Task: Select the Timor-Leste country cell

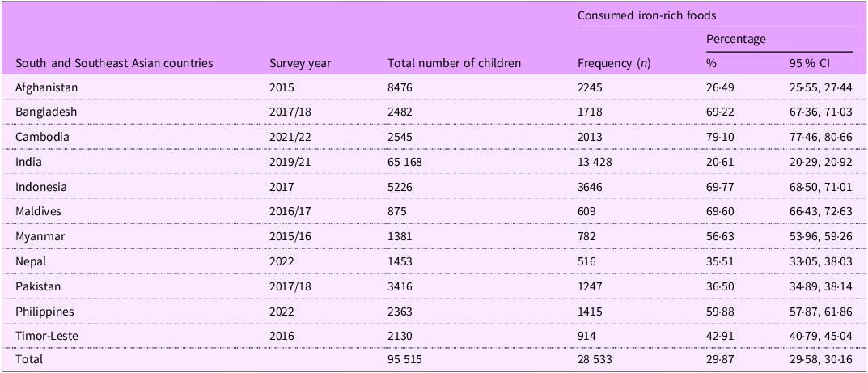Action: [x=47, y=337]
